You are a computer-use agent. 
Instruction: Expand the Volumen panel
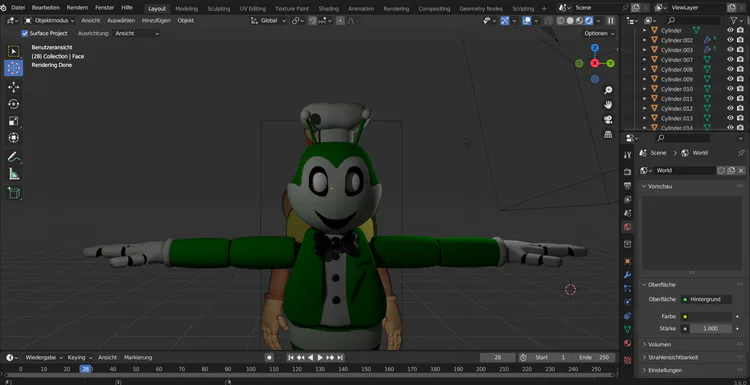[x=659, y=344]
